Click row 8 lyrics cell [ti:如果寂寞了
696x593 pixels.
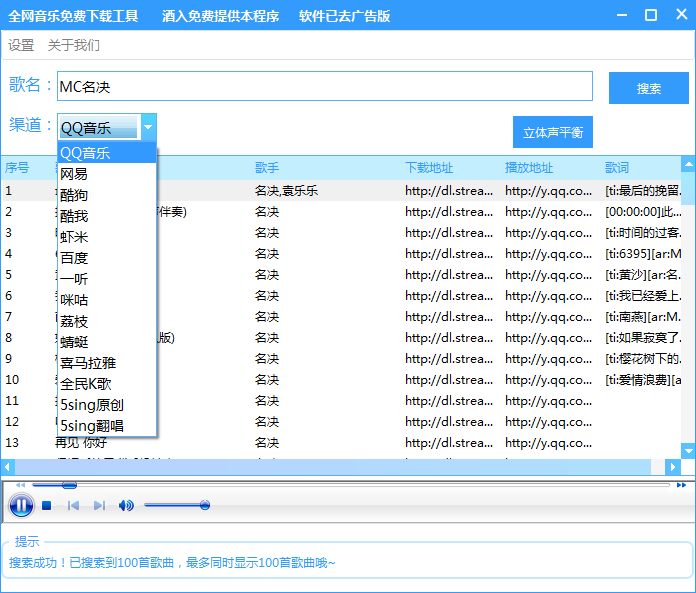643,338
